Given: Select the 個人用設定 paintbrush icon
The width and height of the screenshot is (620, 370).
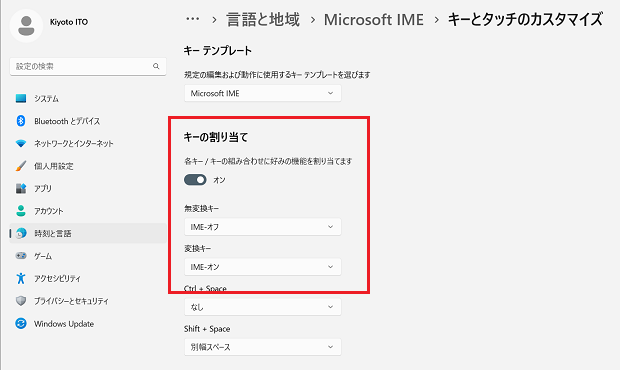Looking at the screenshot, I should click(x=21, y=166).
